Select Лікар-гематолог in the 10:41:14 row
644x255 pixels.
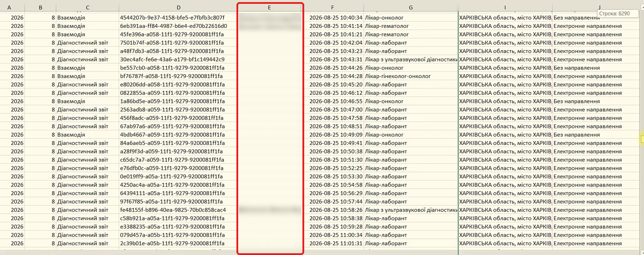pyautogui.click(x=387, y=26)
